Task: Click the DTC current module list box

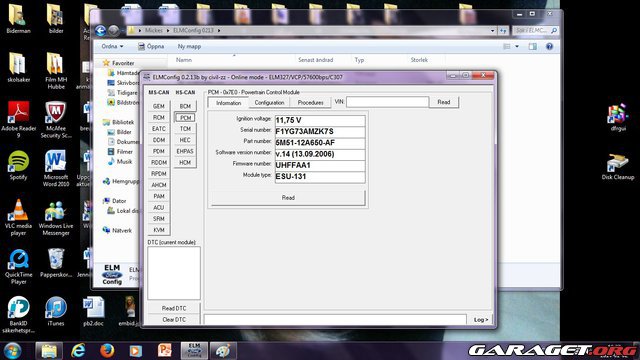Action: 174,273
